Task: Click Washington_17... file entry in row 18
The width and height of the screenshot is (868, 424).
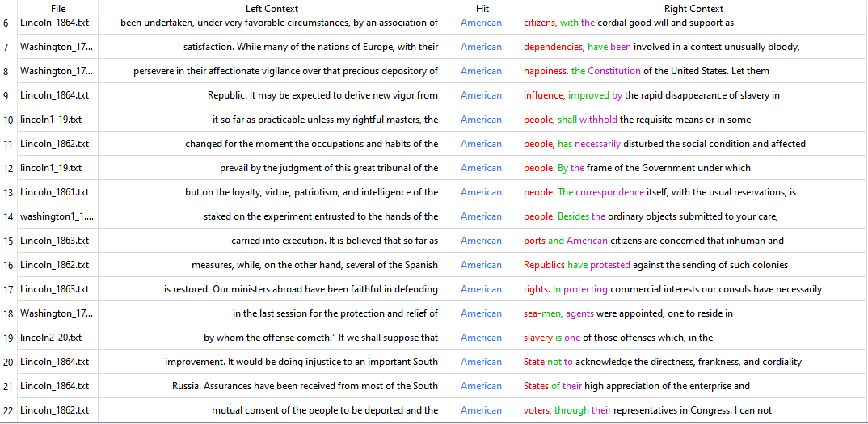Action: click(x=57, y=313)
